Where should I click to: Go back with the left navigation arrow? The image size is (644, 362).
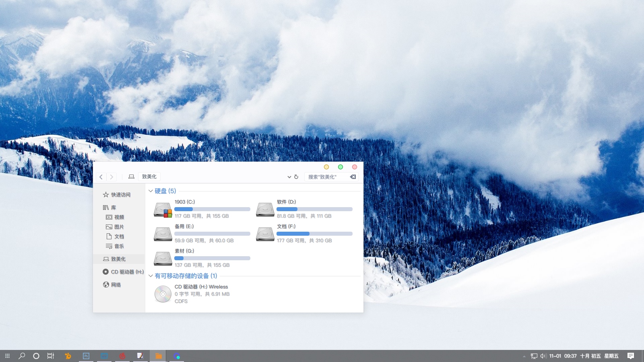[101, 177]
